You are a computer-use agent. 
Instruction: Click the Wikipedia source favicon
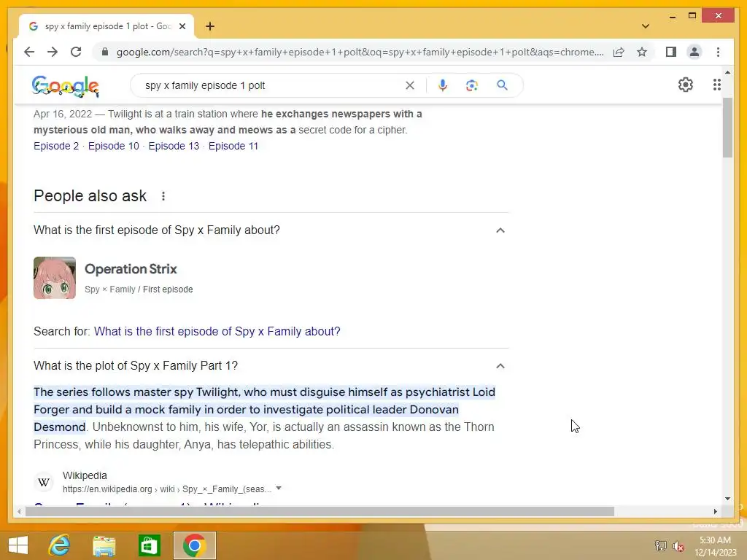click(44, 483)
